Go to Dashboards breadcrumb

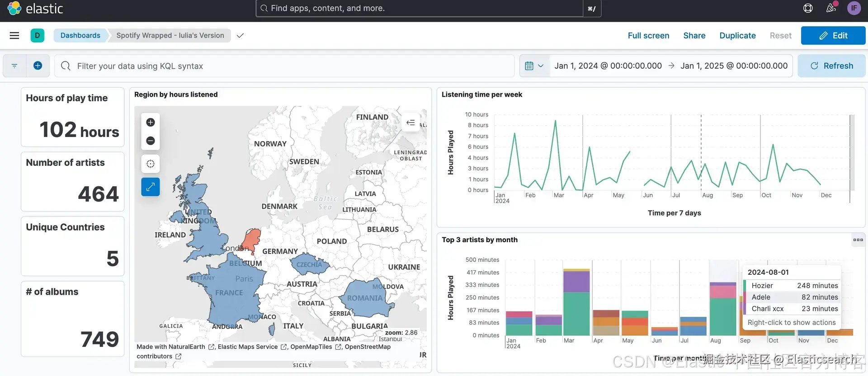[x=80, y=35]
